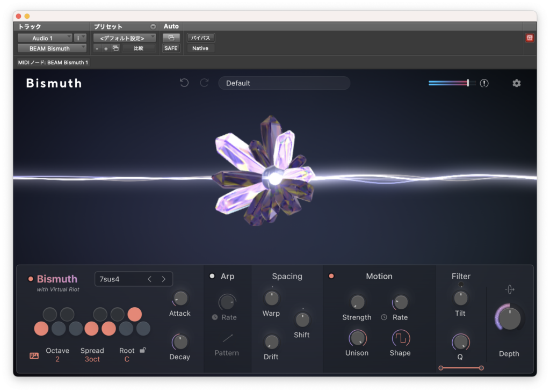
Task: Click the Motion Strength knob
Action: 357,302
